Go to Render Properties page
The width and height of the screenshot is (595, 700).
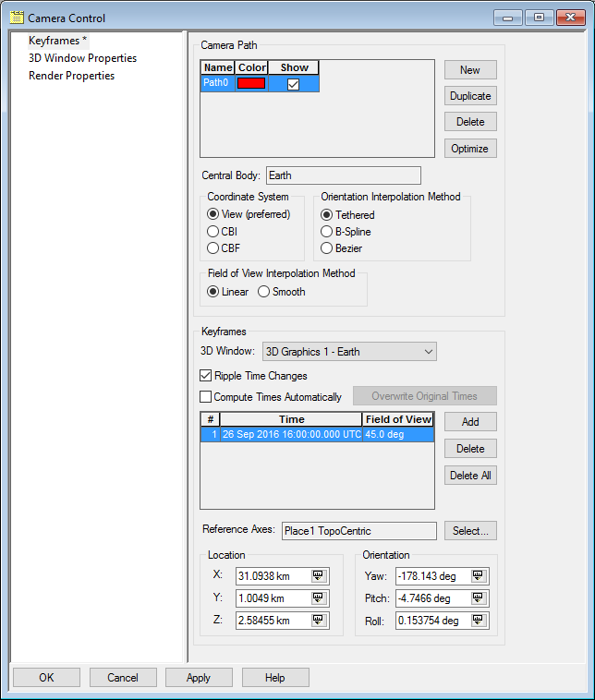click(x=71, y=76)
